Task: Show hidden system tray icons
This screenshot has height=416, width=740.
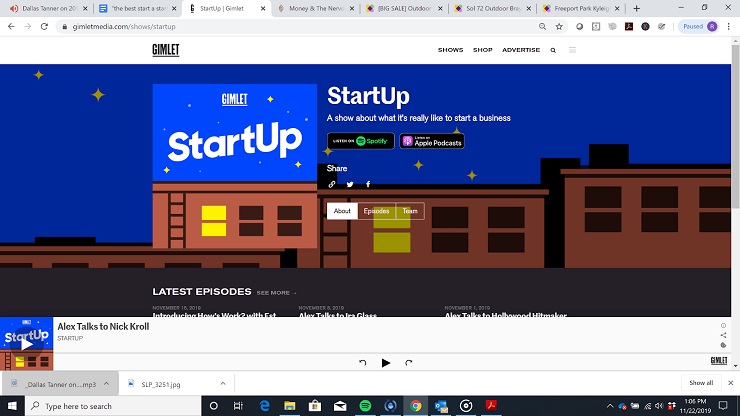Action: [x=610, y=406]
